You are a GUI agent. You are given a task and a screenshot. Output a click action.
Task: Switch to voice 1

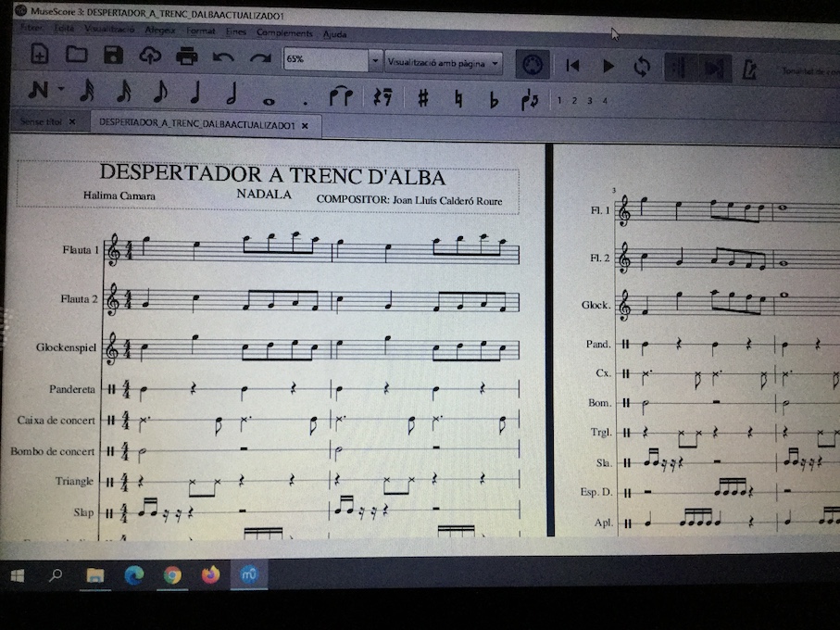point(559,100)
